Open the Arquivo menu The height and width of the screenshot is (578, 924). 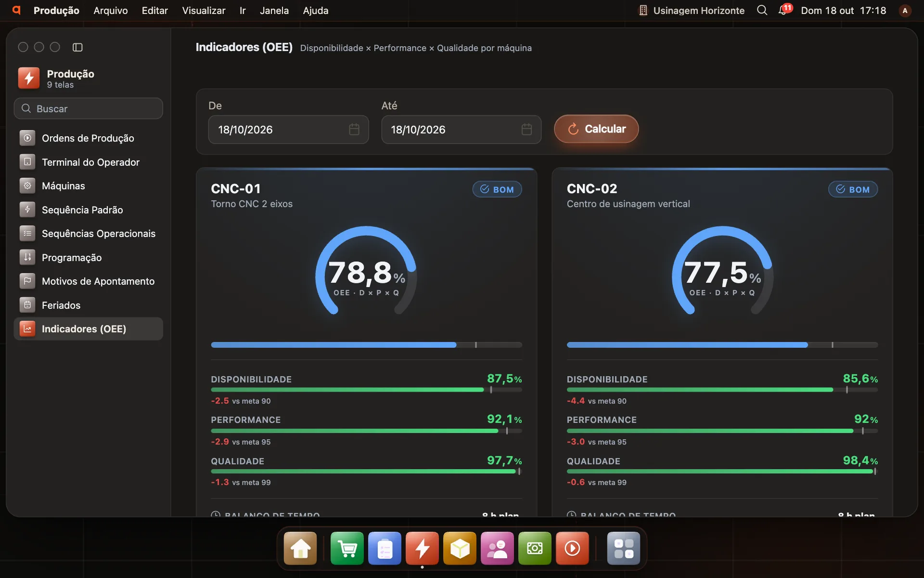coord(111,11)
